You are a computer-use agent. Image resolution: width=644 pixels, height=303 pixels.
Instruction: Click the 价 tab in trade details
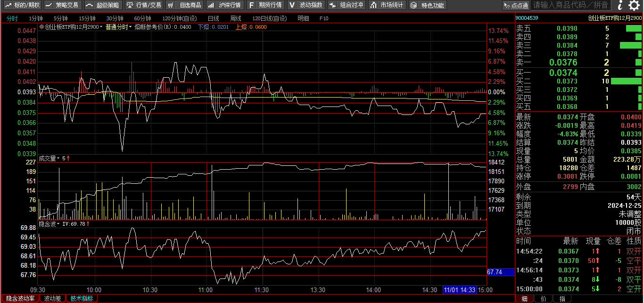click(543, 298)
